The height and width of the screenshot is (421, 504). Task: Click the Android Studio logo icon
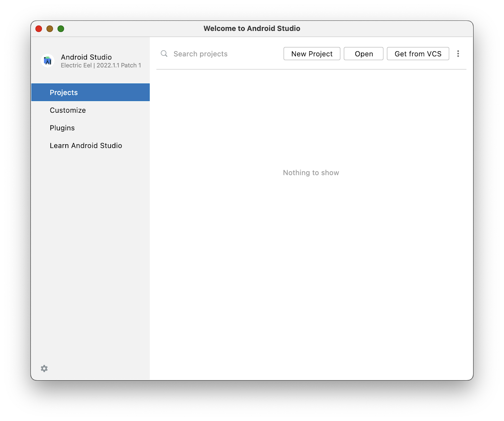click(48, 60)
